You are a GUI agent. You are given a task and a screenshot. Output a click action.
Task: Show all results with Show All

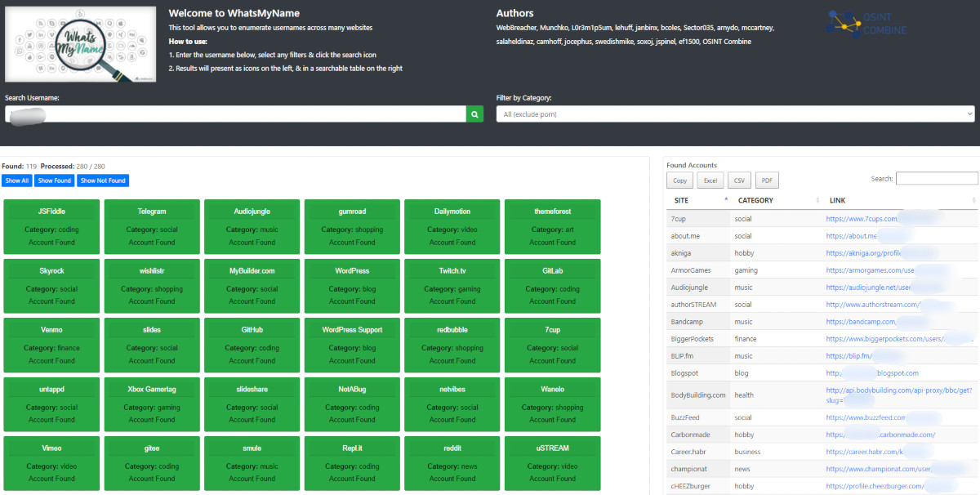point(16,181)
